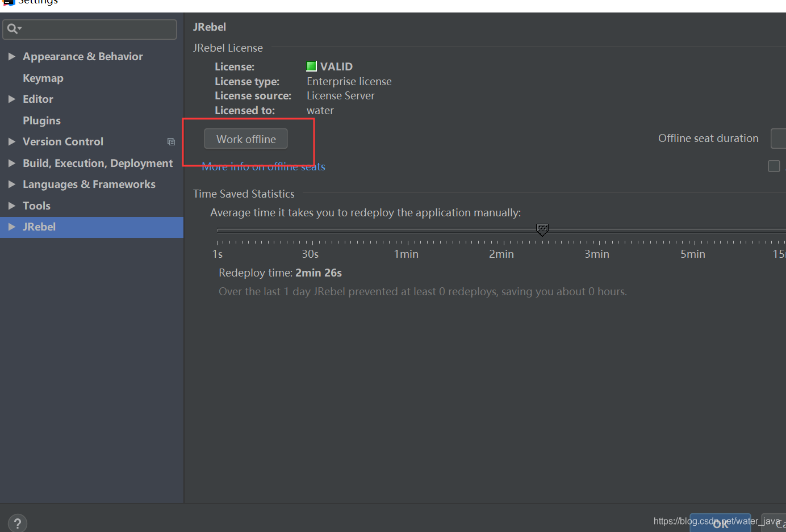
Task: Click the '30s' slider tick label
Action: 310,254
